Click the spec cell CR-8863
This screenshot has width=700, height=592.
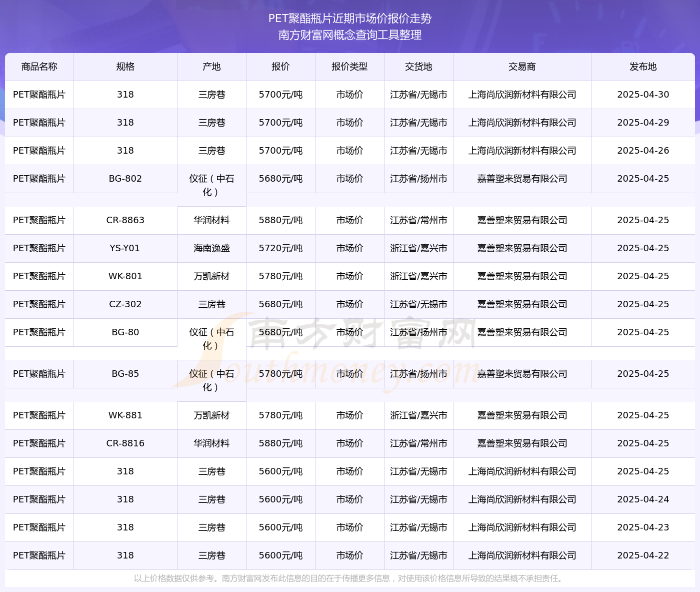[x=125, y=220]
